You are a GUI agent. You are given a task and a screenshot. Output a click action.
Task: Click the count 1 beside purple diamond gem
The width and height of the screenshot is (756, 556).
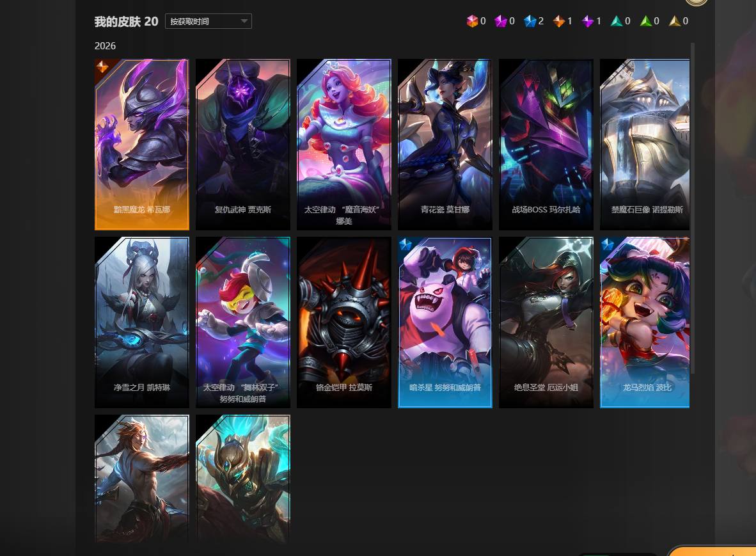(599, 21)
